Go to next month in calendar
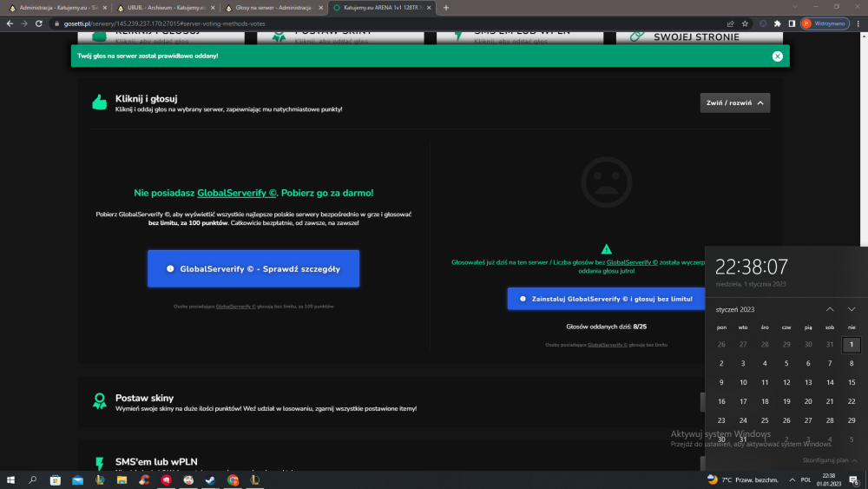Screen dimensions: 868x489 click(852, 309)
